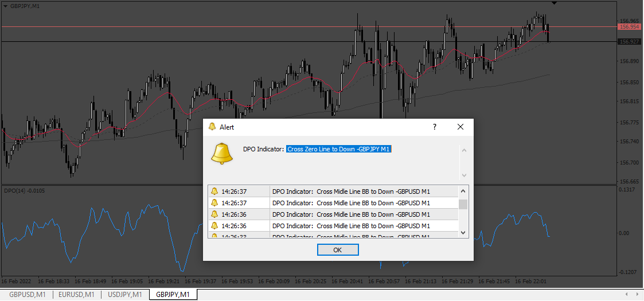Click the 16 Feb 22:01 time axis label
The height and width of the screenshot is (301, 644).
531,282
